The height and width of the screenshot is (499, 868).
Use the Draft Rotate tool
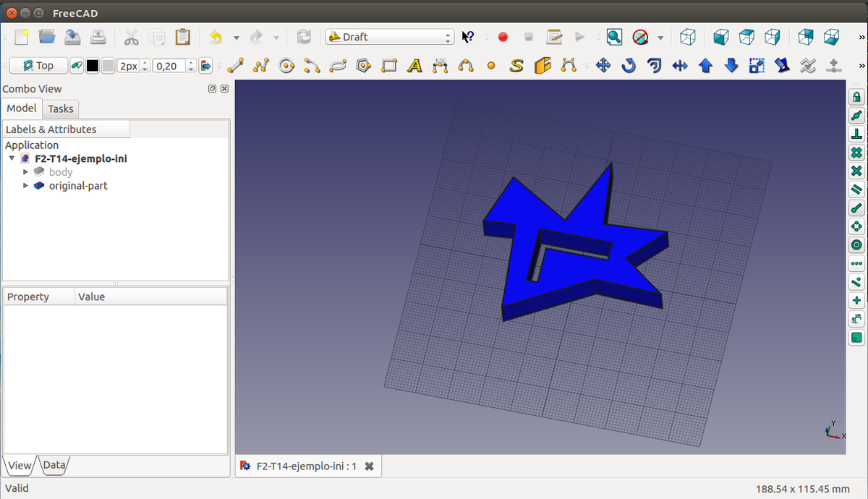(629, 66)
